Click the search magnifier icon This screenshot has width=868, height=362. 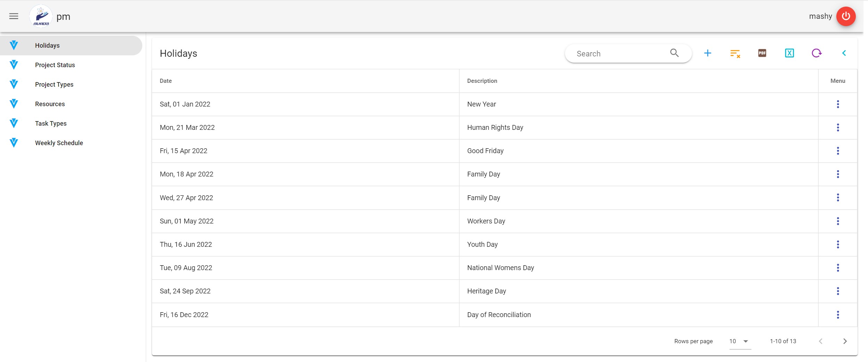674,53
